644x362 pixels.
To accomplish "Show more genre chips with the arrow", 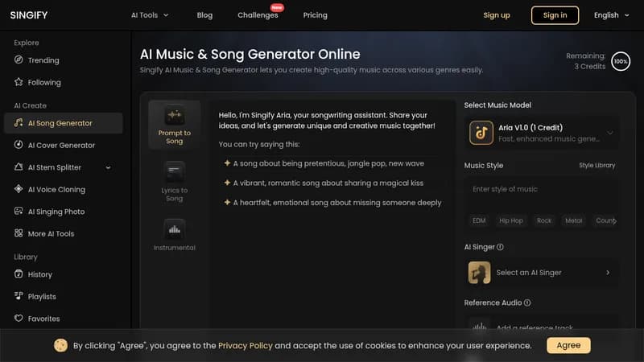I will click(x=614, y=220).
